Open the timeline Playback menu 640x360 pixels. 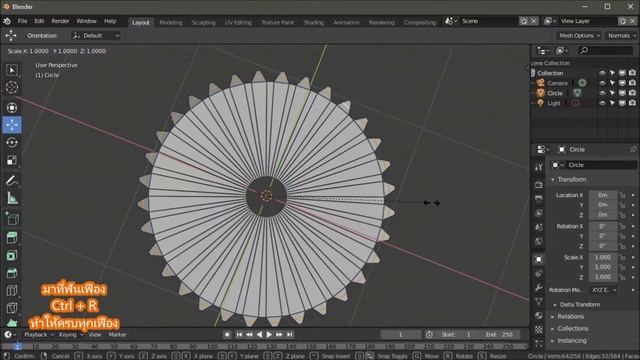click(39, 334)
